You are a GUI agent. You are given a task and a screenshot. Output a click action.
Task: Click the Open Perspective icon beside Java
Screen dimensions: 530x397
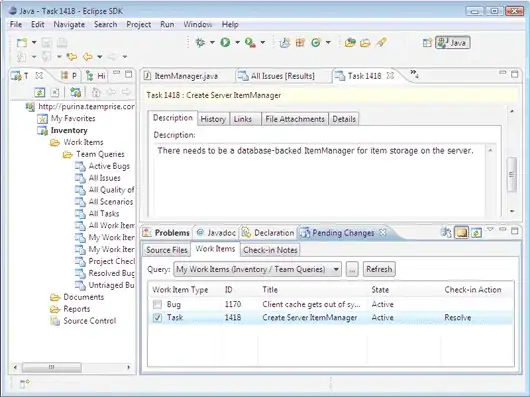point(427,43)
